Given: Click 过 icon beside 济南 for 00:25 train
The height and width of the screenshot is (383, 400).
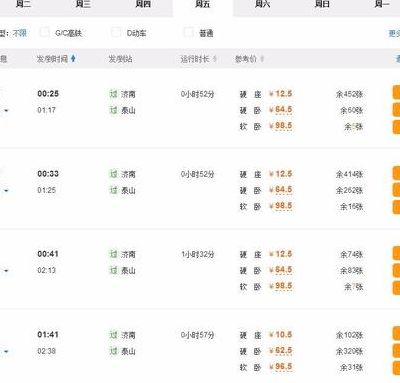Looking at the screenshot, I should click(113, 94).
